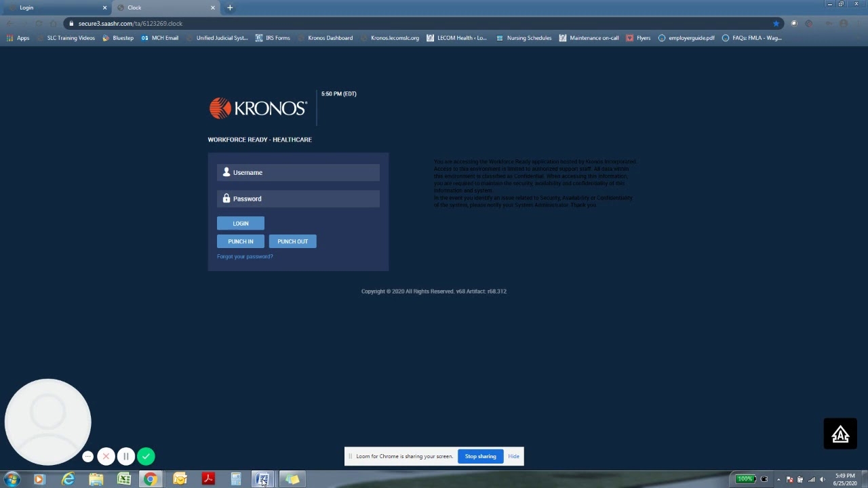Click the PUNCH OUT button
868x488 pixels.
[292, 241]
